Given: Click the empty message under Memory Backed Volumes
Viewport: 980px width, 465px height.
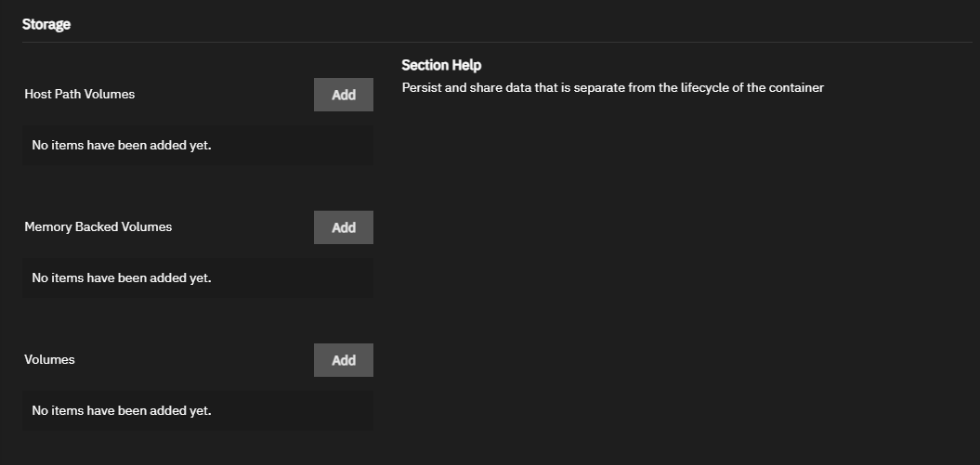Looking at the screenshot, I should tap(122, 278).
